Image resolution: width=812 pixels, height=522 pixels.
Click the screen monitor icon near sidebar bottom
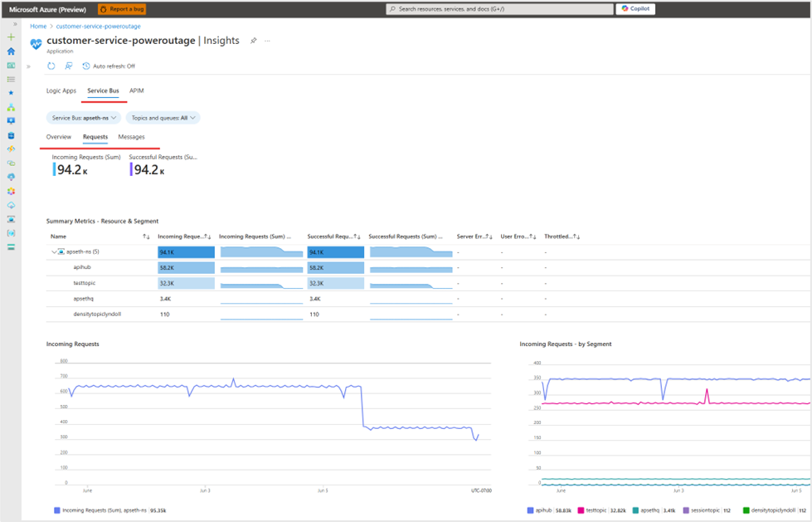tap(11, 219)
